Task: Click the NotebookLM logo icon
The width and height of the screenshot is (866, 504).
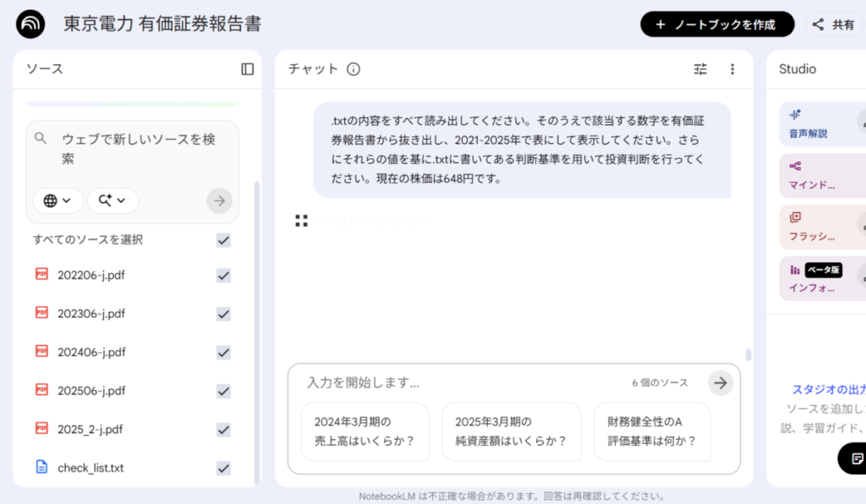Action: 30,24
